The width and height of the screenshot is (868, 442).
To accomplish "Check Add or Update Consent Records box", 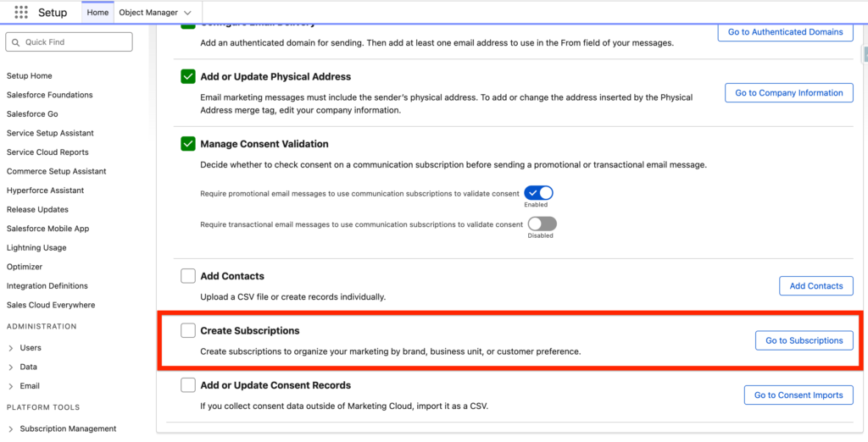I will point(188,385).
